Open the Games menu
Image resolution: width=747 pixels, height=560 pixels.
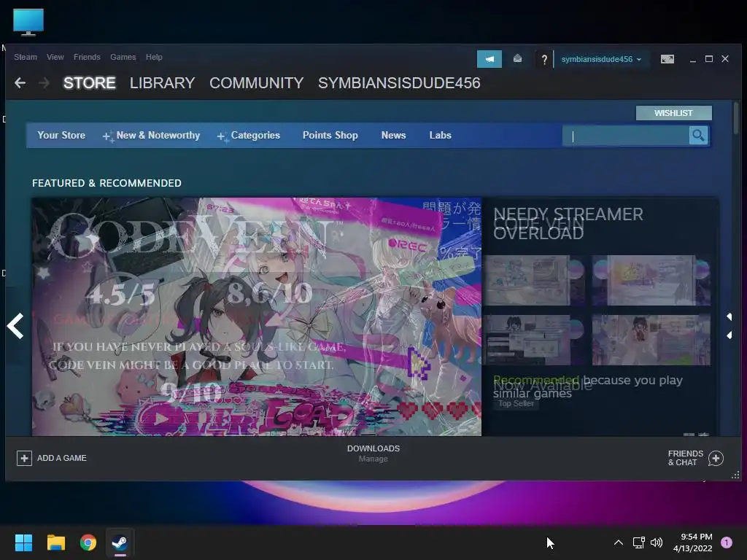pyautogui.click(x=123, y=57)
